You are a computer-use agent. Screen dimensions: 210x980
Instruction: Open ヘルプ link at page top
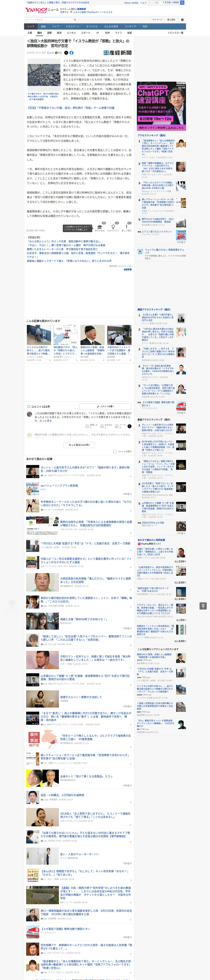click(x=143, y=3)
